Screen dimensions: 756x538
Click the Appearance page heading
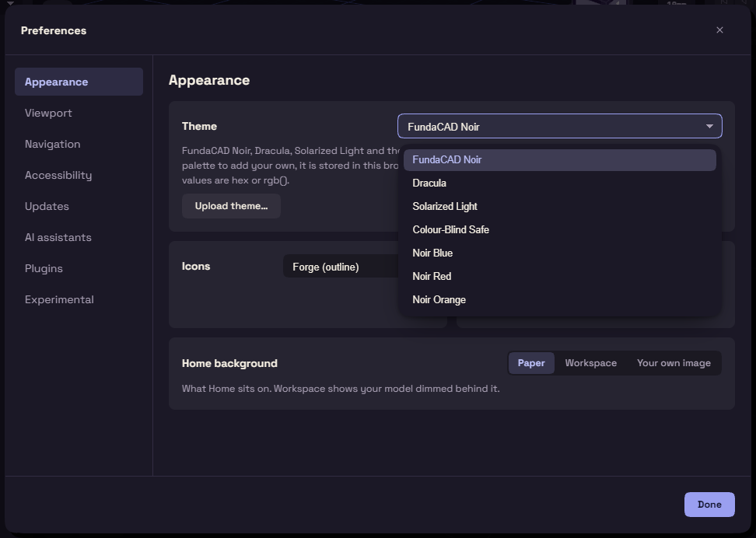tap(209, 80)
